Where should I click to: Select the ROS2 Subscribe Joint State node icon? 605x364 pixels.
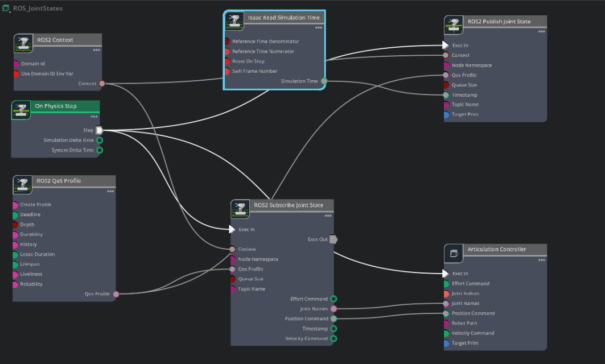coord(240,208)
